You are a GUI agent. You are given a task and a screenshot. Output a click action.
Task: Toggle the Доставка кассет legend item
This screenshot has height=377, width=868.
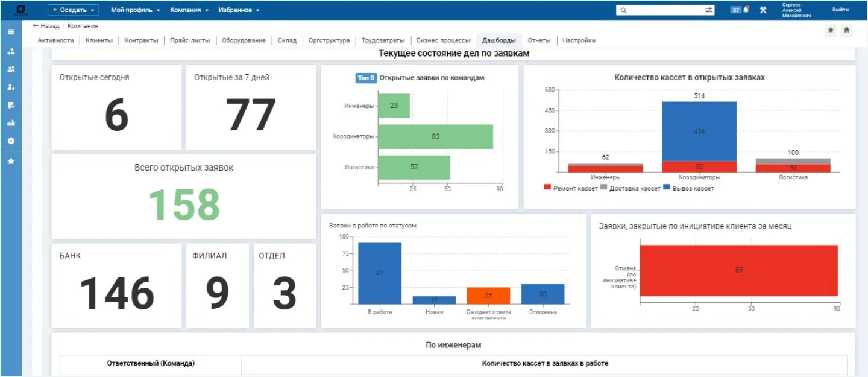pos(631,188)
